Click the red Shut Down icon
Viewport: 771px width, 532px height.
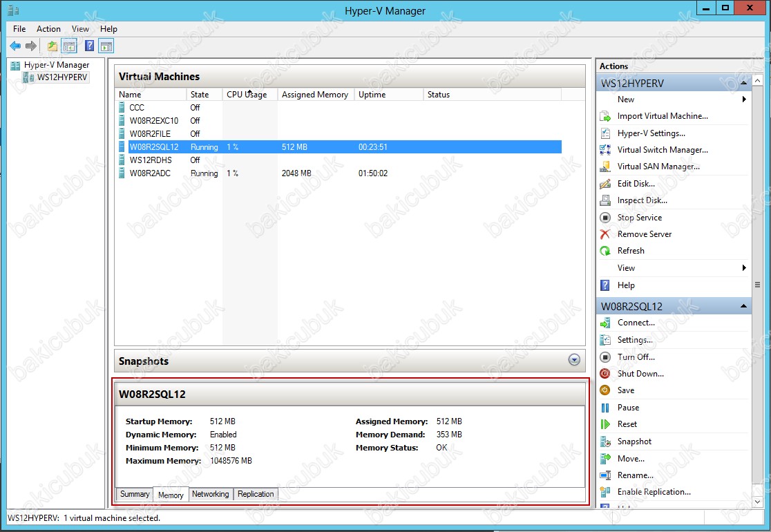click(x=605, y=374)
